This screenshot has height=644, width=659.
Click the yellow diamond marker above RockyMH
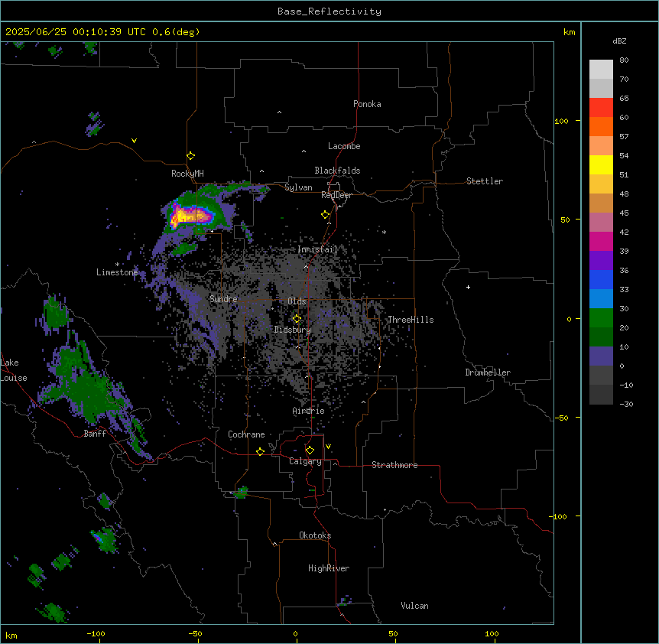tap(190, 156)
